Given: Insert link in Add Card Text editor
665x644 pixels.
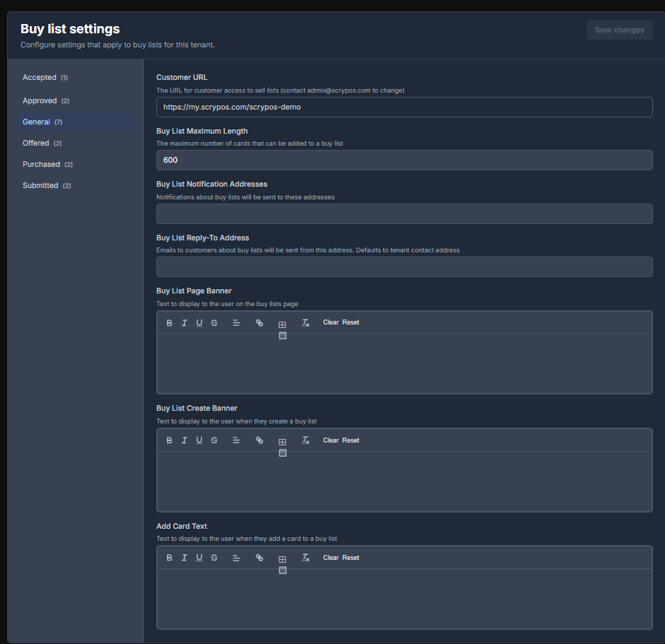Looking at the screenshot, I should (259, 558).
